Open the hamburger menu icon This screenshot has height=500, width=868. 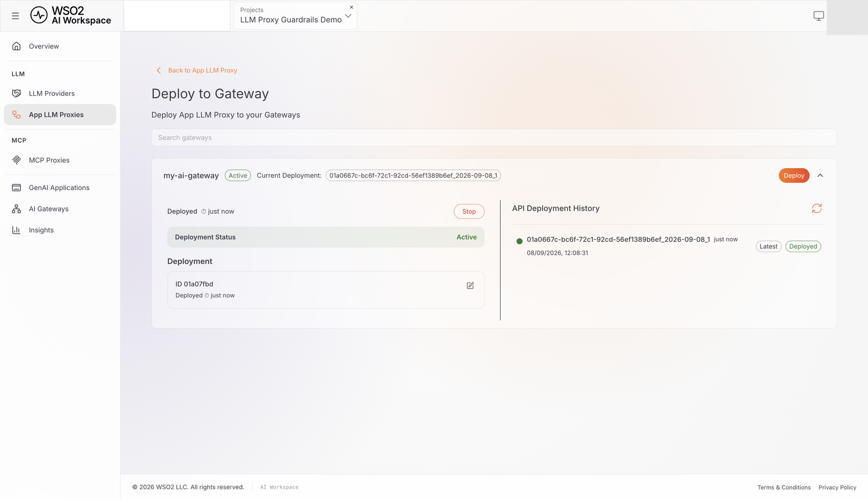(15, 16)
